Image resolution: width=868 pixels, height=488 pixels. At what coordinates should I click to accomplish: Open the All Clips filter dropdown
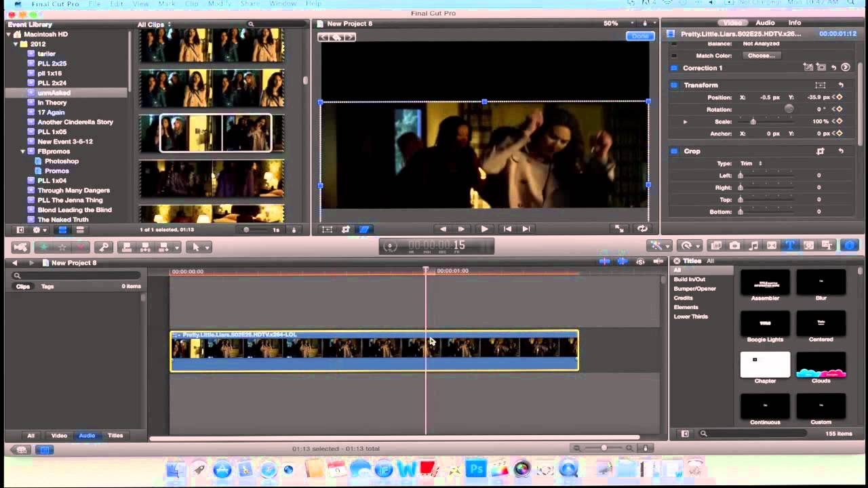[155, 24]
